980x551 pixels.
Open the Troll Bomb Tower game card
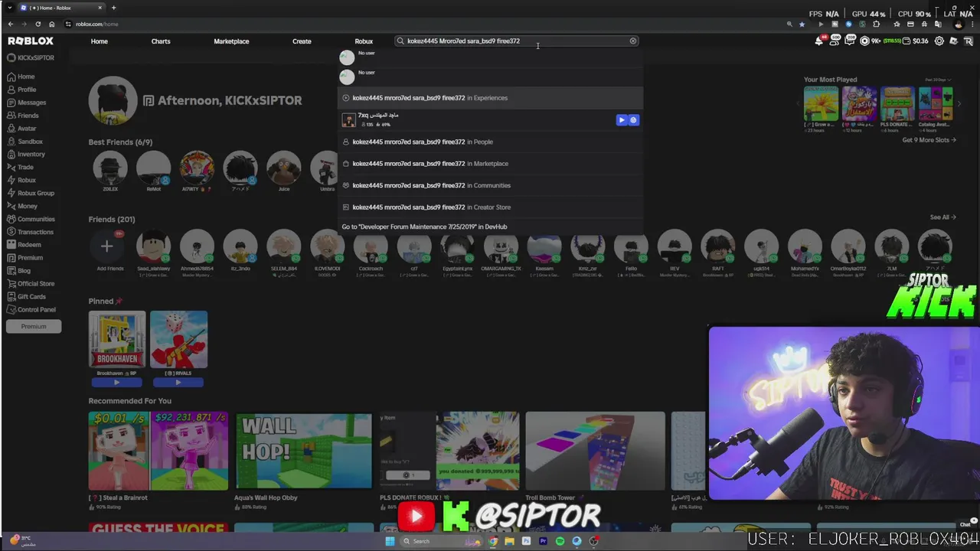(595, 451)
